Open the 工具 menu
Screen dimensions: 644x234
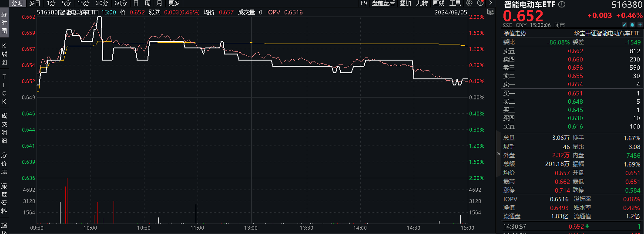coord(455,3)
